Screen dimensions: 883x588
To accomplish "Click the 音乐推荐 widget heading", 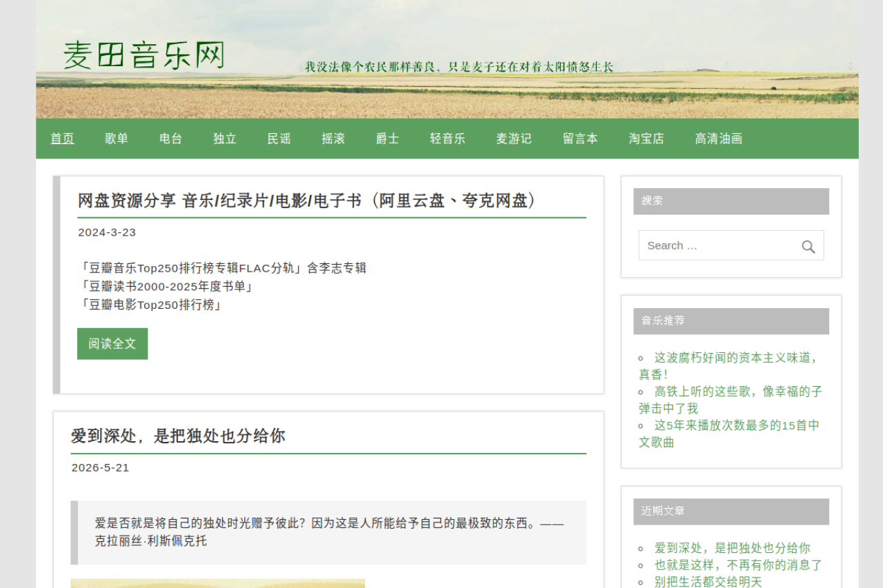I will (x=731, y=321).
